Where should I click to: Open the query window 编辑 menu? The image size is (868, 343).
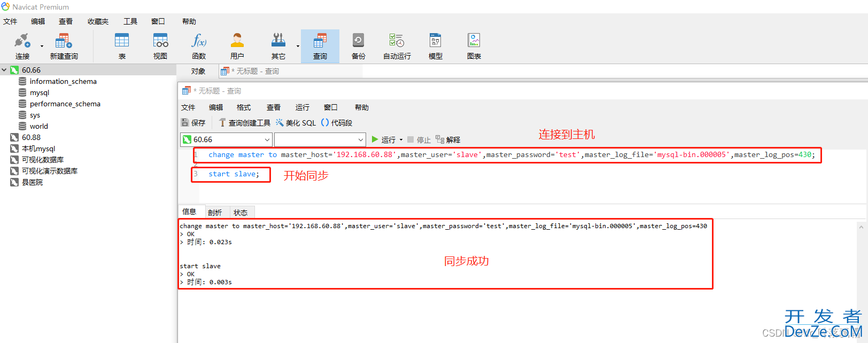pos(216,107)
